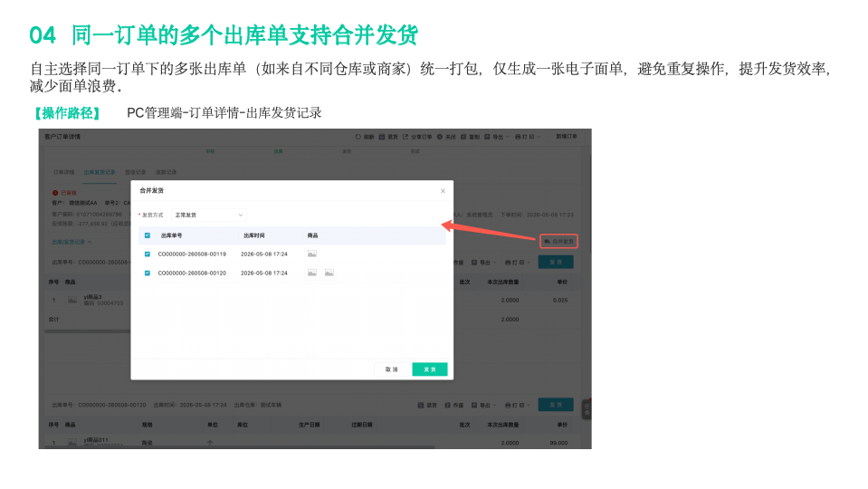Click 2026-05-08 17:24 in row ending 00119
868x489 pixels.
click(x=264, y=254)
